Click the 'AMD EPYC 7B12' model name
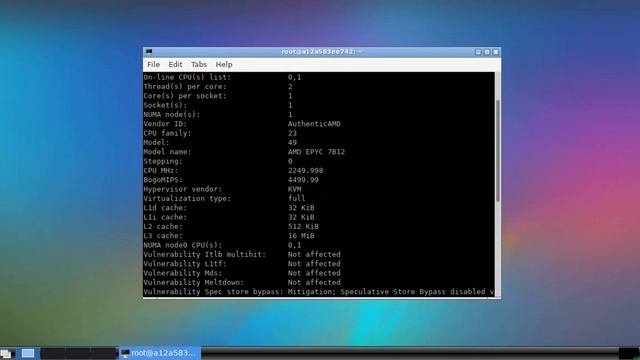Image resolution: width=640 pixels, height=360 pixels. tap(316, 152)
